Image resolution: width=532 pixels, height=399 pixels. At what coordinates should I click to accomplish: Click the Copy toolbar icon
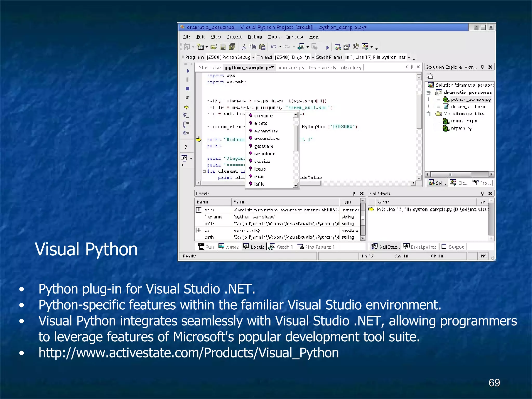point(253,47)
